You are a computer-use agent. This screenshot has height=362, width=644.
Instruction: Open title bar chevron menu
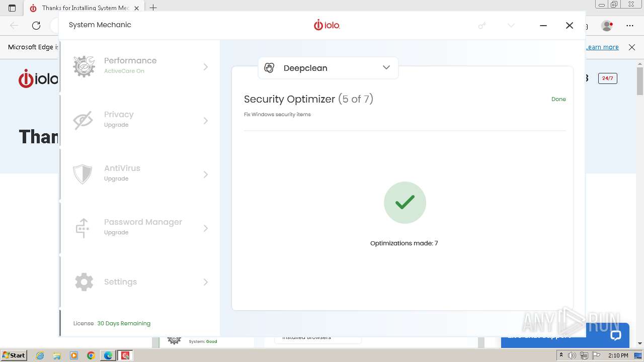click(x=511, y=25)
